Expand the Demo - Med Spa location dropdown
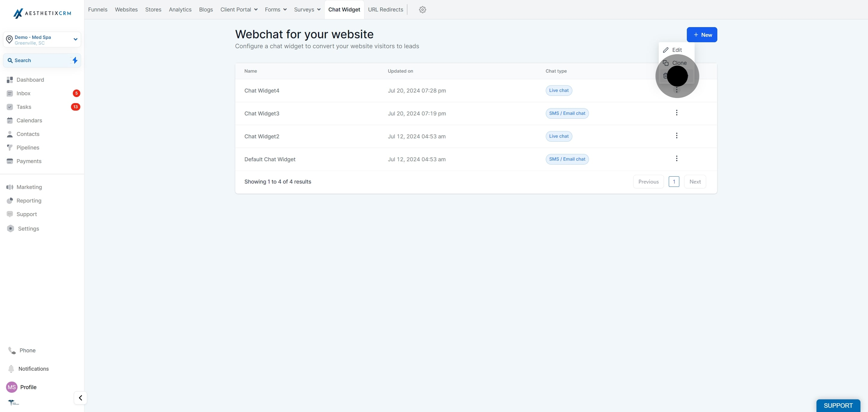868x412 pixels. 42,40
